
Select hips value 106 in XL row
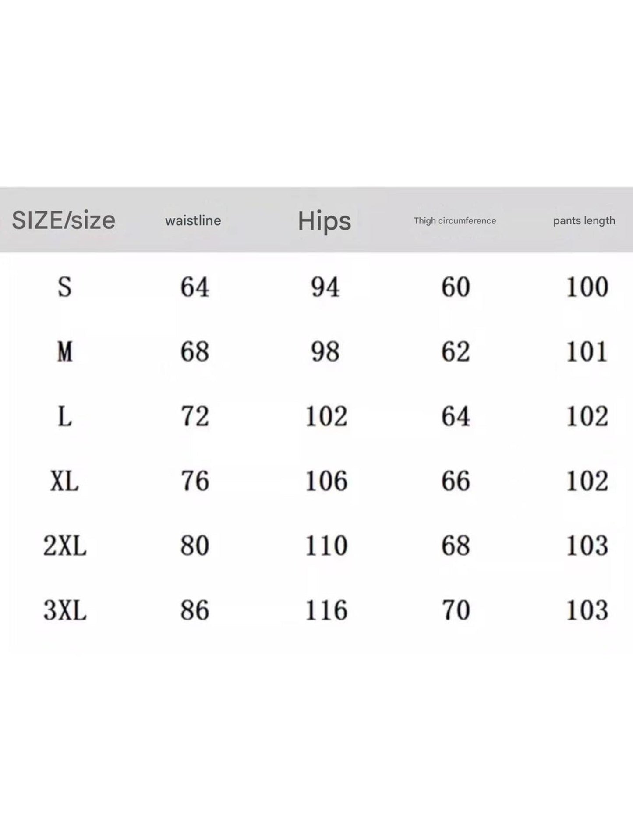pos(326,481)
